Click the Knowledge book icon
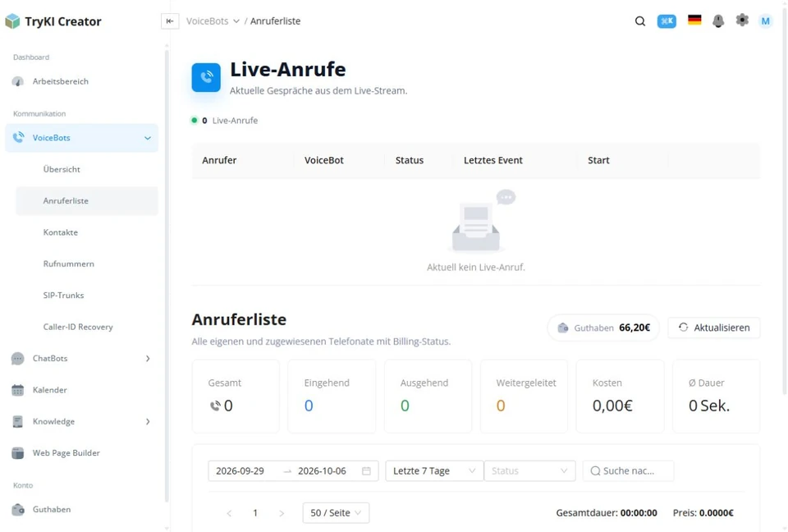788x532 pixels. 17,421
